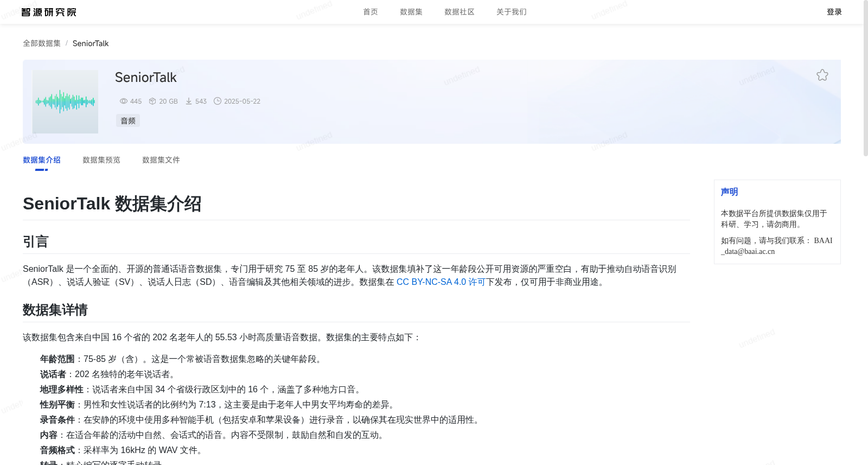Open 关于我们 in the top navigation

click(512, 12)
